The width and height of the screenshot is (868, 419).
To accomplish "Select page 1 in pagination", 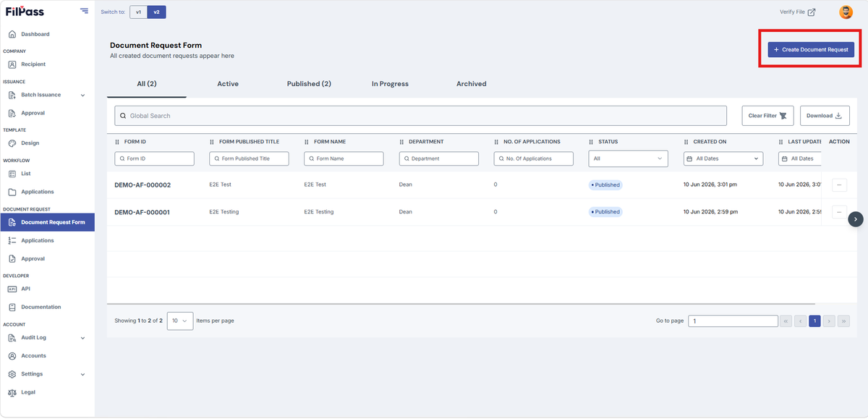I will click(x=814, y=321).
